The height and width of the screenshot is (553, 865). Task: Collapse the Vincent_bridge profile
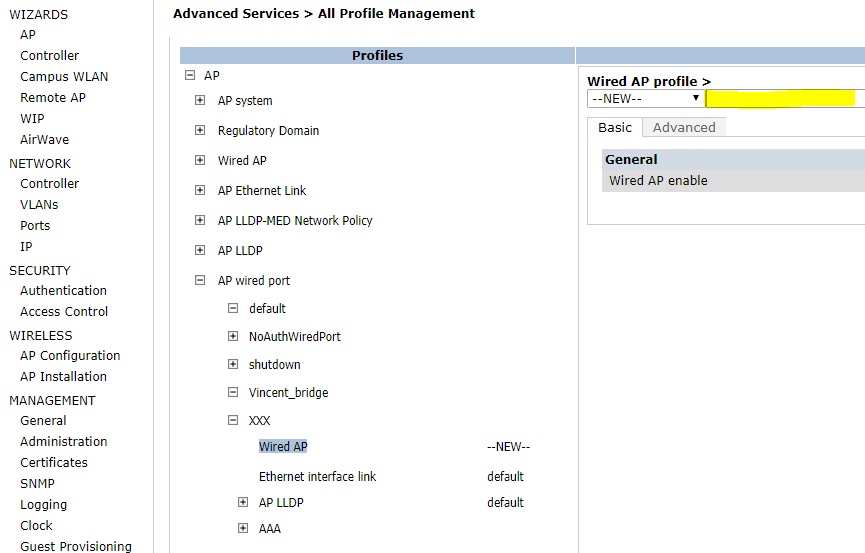pos(233,392)
